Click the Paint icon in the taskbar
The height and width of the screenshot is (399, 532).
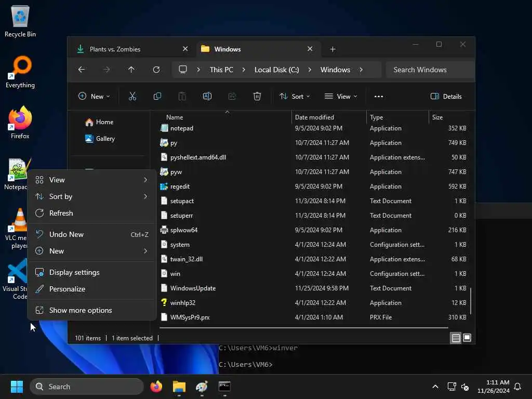click(x=202, y=387)
